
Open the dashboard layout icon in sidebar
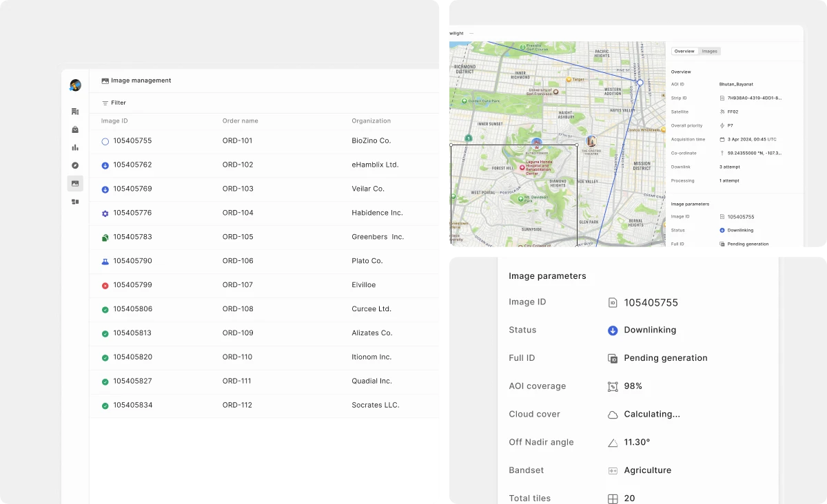(75, 202)
